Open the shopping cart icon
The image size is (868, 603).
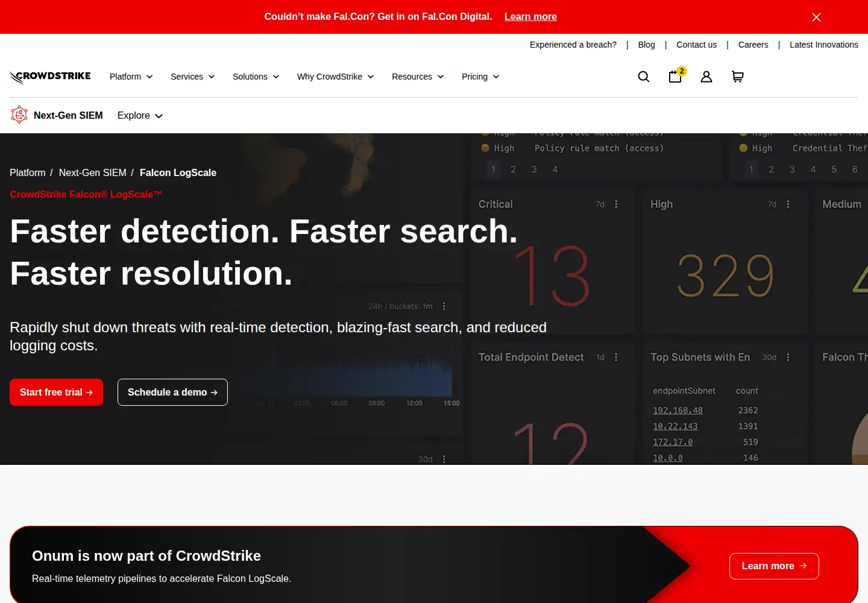tap(738, 77)
